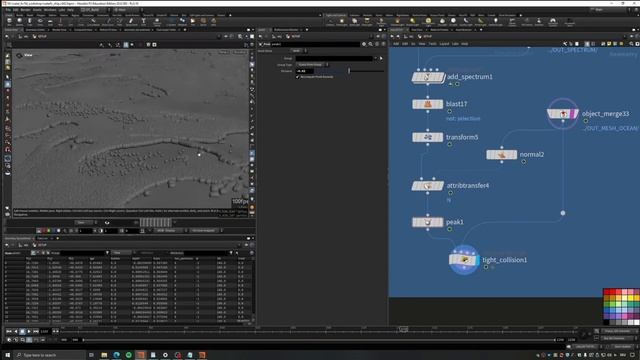The width and height of the screenshot is (640, 360).
Task: Play the timeline backward
Action: [x=16, y=331]
